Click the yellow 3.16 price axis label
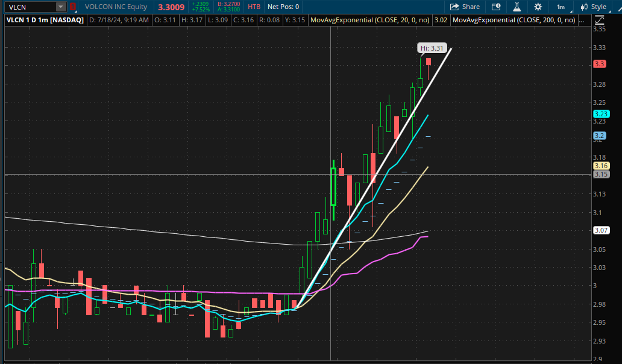Viewport: 622px width, 364px height. click(x=601, y=166)
